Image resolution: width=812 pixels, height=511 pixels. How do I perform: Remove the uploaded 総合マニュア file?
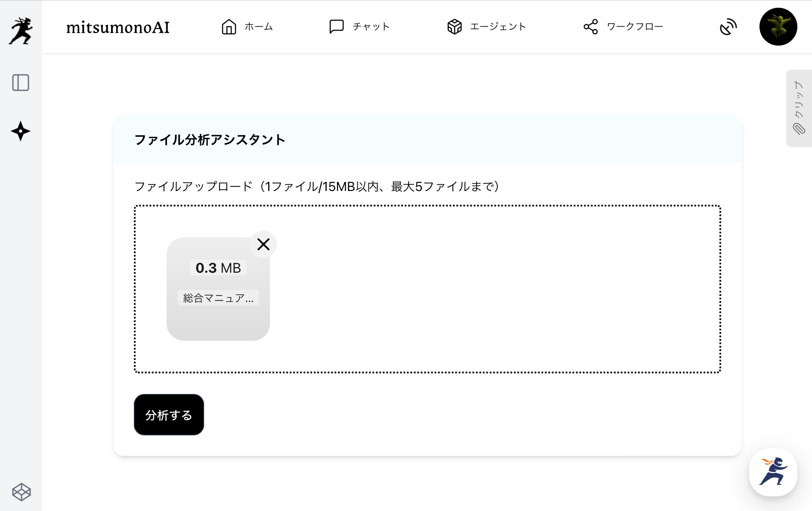pos(263,244)
